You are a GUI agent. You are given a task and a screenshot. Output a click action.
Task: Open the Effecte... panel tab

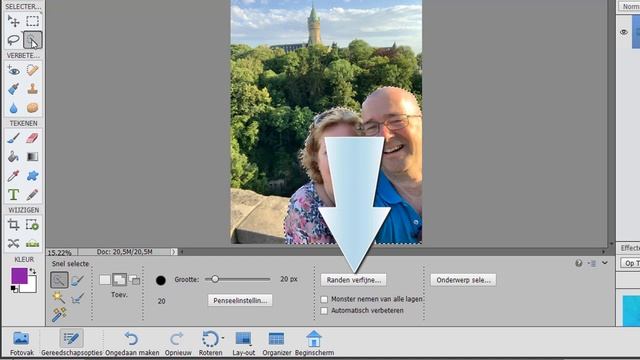click(629, 248)
